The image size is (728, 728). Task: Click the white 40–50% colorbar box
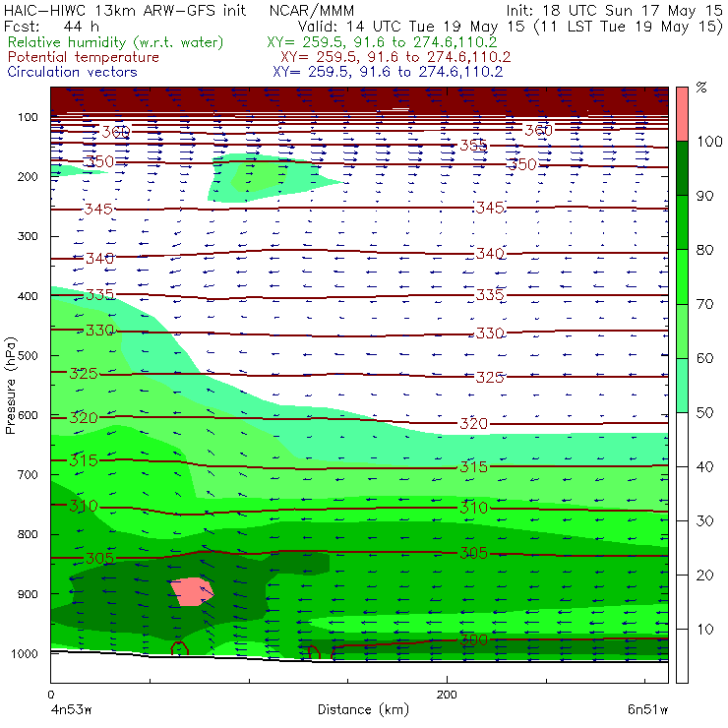click(682, 440)
